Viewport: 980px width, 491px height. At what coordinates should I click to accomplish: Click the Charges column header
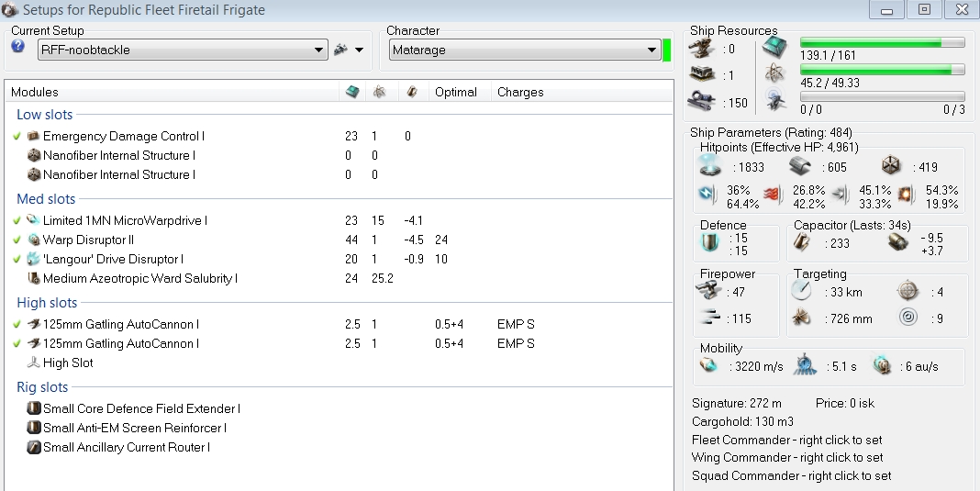(x=520, y=92)
